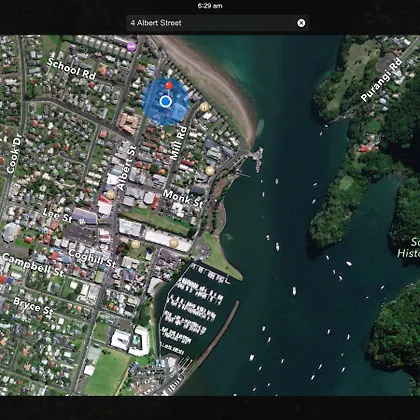Tap the blue current location dot
Viewport: 420px width, 420px height.
coord(165,101)
